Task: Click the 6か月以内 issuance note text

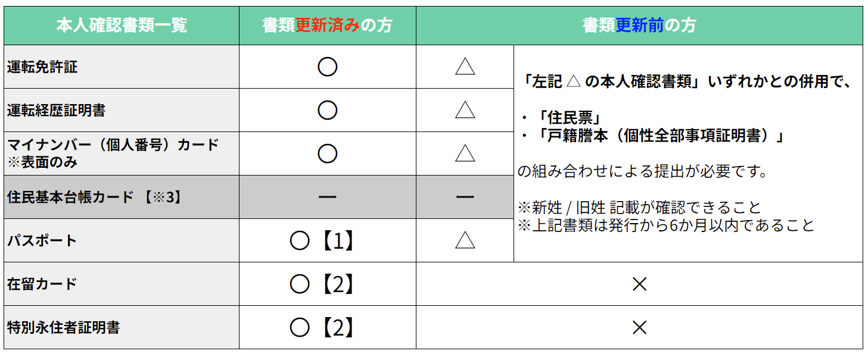Action: coord(665,225)
